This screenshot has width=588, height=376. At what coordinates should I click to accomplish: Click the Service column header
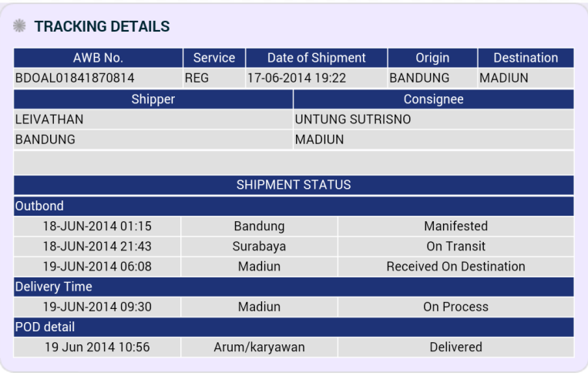214,58
